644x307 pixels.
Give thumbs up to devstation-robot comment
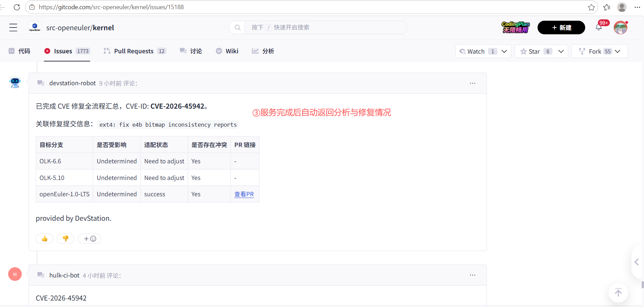click(45, 239)
